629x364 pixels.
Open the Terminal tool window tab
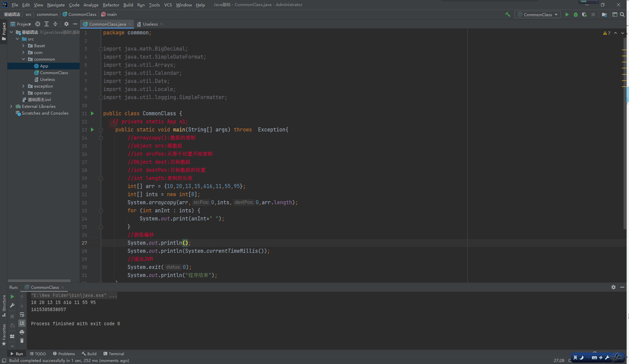114,354
